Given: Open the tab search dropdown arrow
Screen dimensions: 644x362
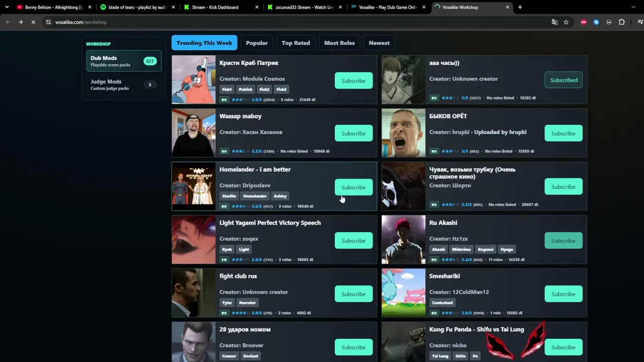Looking at the screenshot, I should [x=7, y=7].
